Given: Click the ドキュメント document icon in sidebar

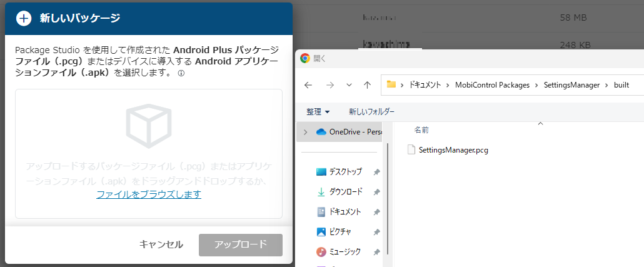Looking at the screenshot, I should point(321,212).
